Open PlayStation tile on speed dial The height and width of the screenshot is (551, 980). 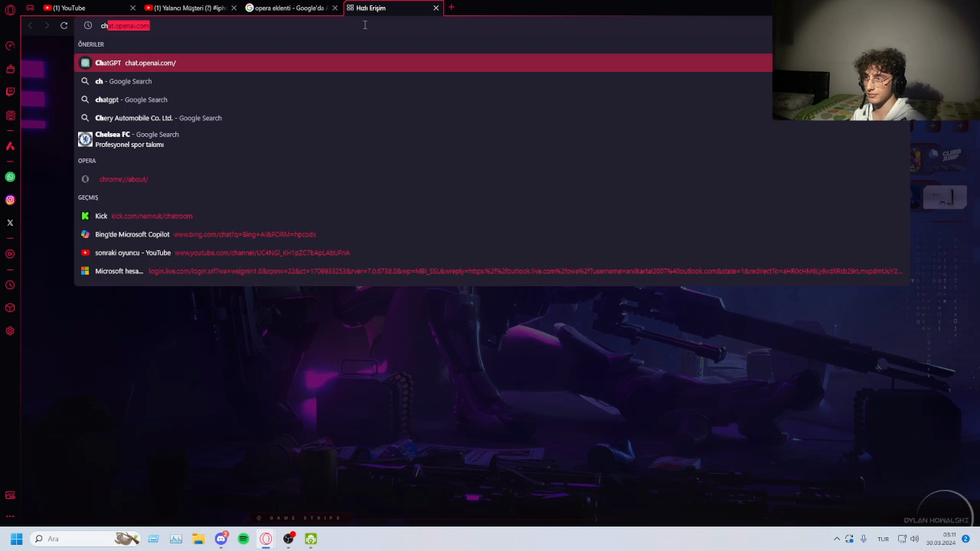click(x=944, y=197)
